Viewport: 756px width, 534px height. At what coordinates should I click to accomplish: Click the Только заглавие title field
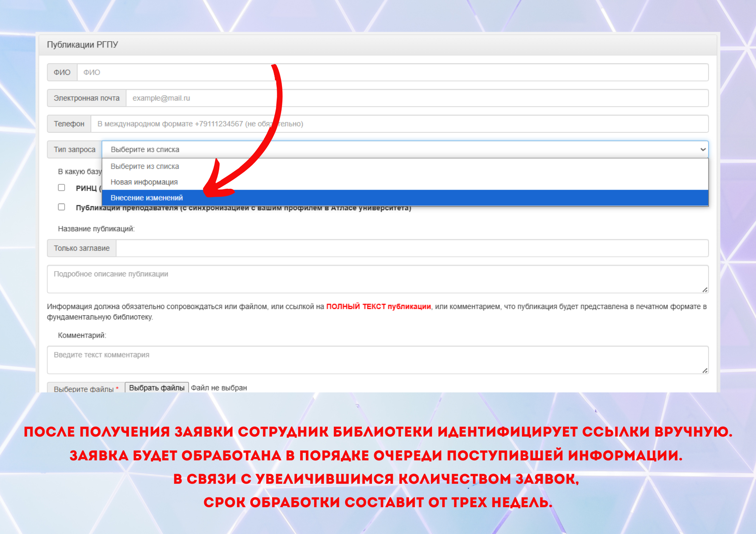click(412, 248)
